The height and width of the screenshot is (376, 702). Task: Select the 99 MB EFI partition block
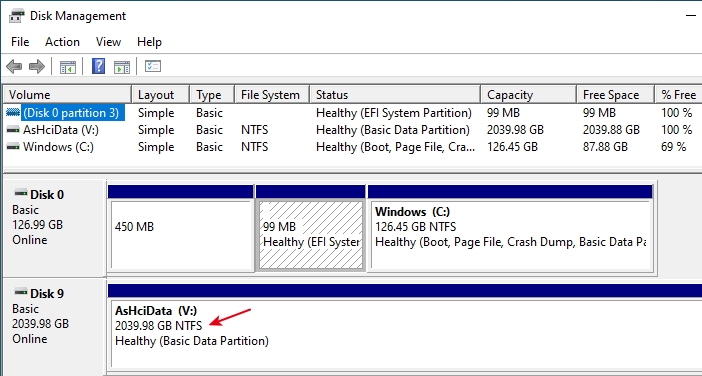point(311,235)
